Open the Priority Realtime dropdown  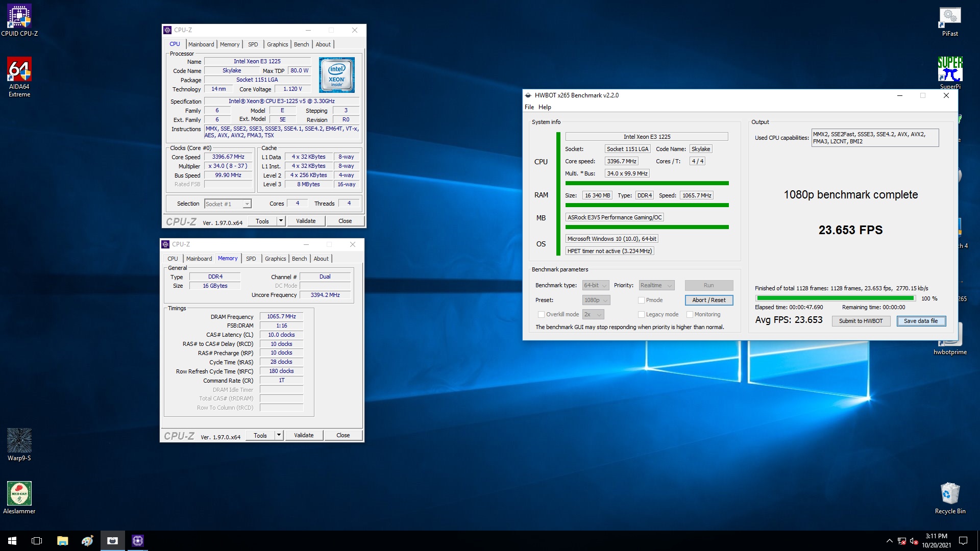tap(657, 285)
